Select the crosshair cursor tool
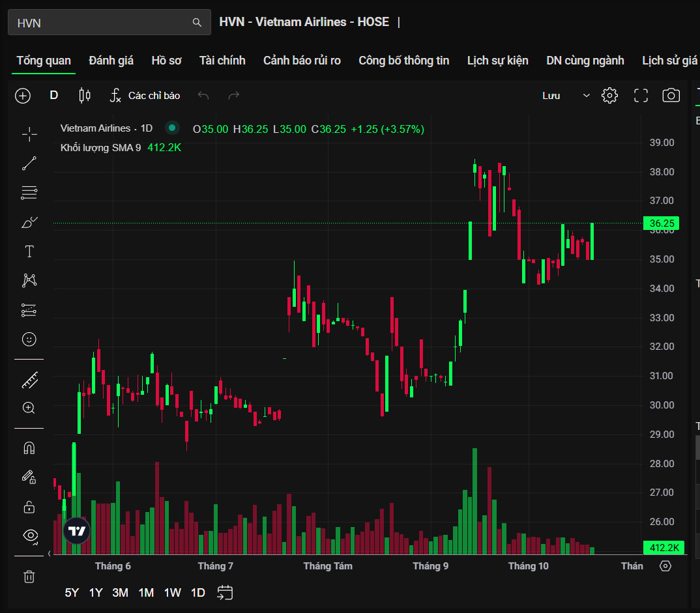Screen dimensions: 700x613 (29, 135)
